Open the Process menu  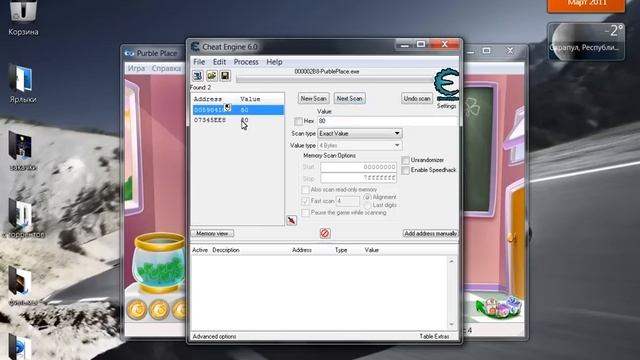246,62
